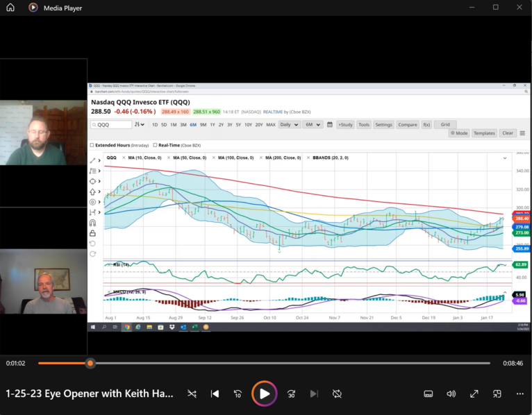Select the 5D time range
Viewport: 532px width, 415px height.
point(164,125)
